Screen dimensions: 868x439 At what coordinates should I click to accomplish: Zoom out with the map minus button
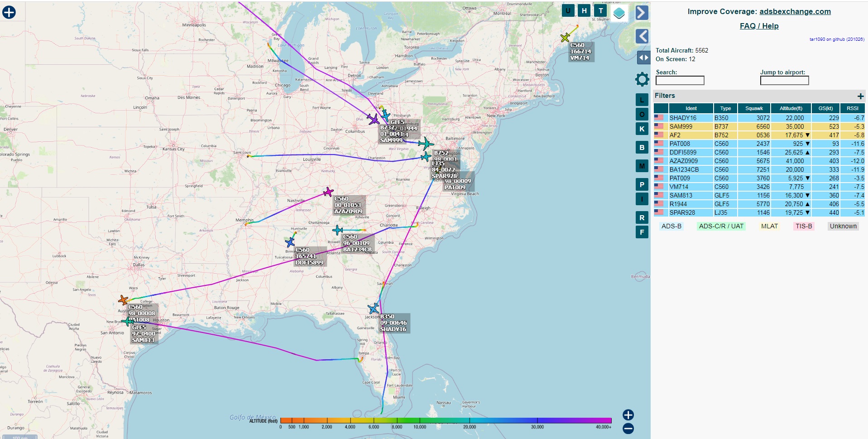[x=628, y=429]
